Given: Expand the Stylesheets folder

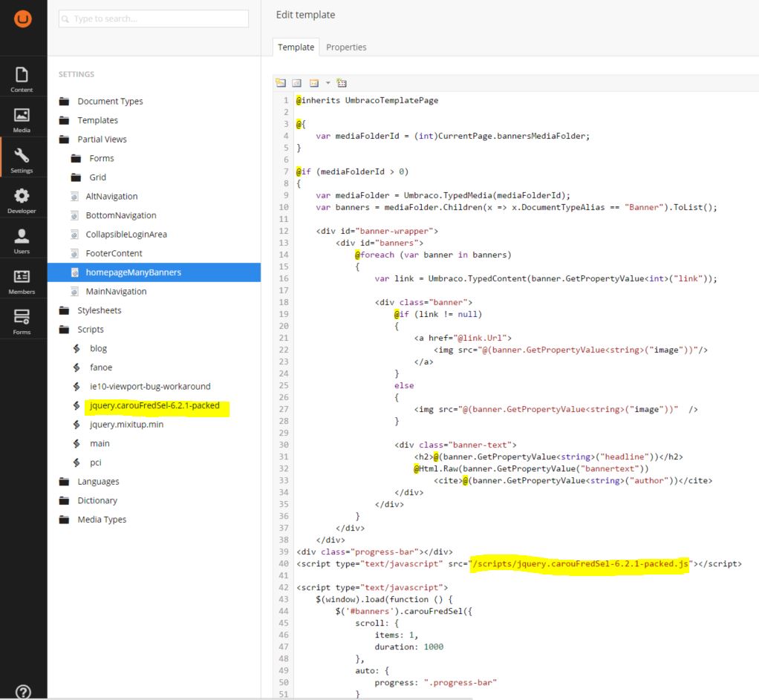Looking at the screenshot, I should point(100,310).
